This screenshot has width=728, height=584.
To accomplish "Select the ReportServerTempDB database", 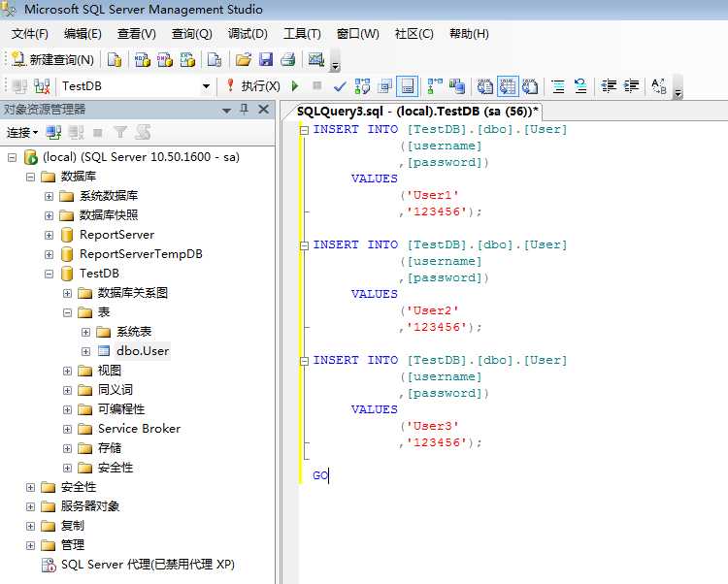I will 141,254.
